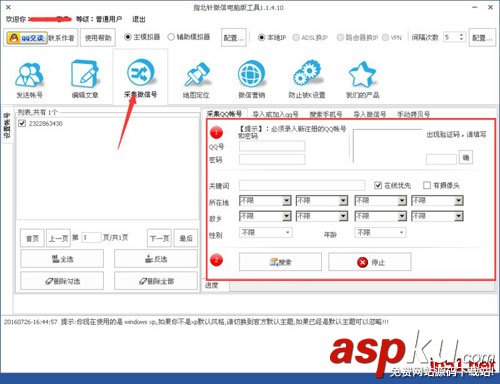Viewport: 500px width, 384px height.
Task: Click the 2322863430 account row text
Action: pyautogui.click(x=46, y=123)
